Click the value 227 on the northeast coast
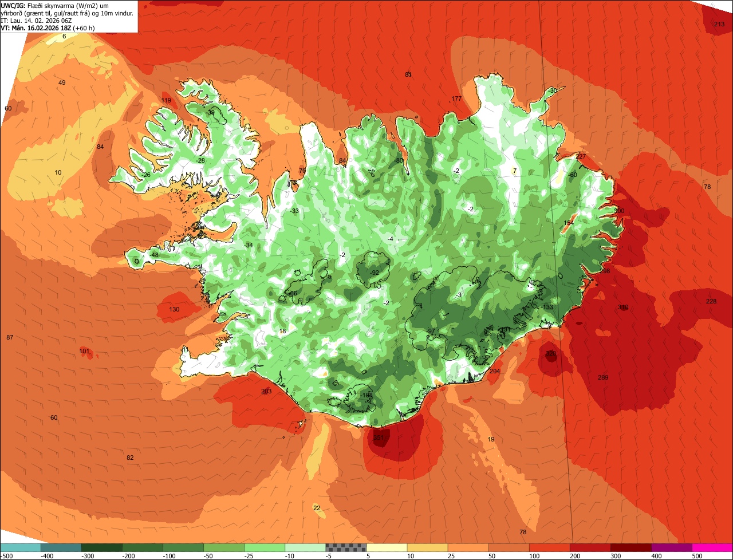This screenshot has height=560, width=733. [581, 156]
